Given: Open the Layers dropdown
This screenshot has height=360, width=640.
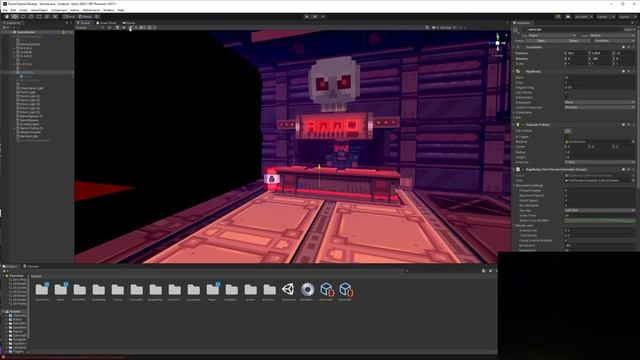Looking at the screenshot, I should (x=605, y=17).
